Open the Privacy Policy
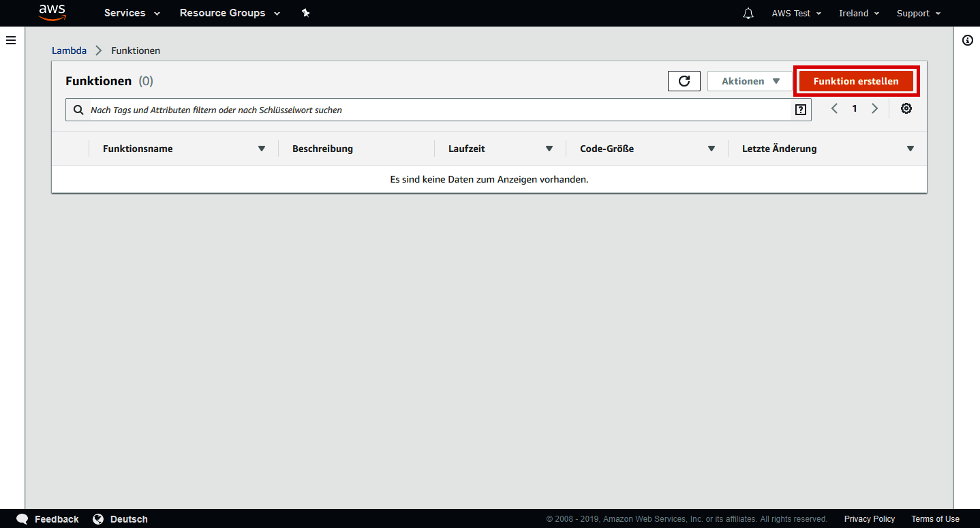980x528 pixels. click(x=869, y=518)
